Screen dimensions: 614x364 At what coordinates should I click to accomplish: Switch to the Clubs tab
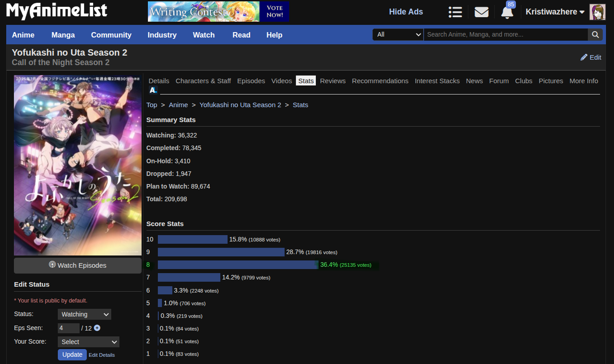tap(524, 81)
